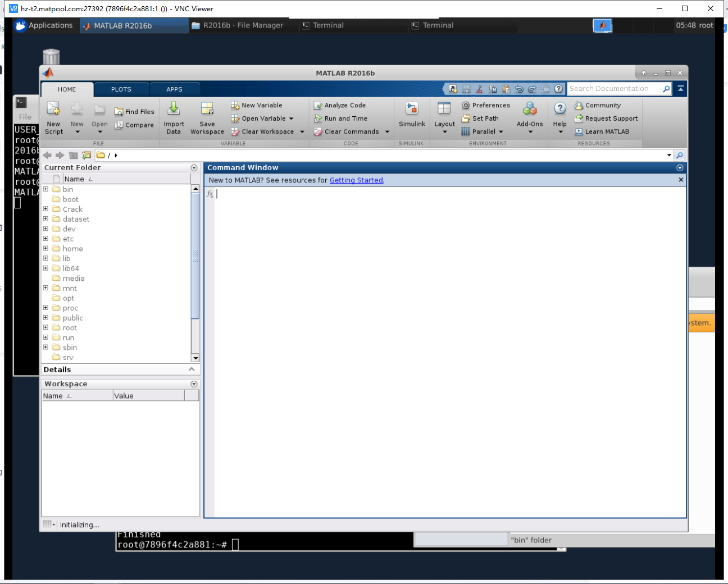The height and width of the screenshot is (584, 728).
Task: Open the New file dropdown button
Action: [77, 118]
